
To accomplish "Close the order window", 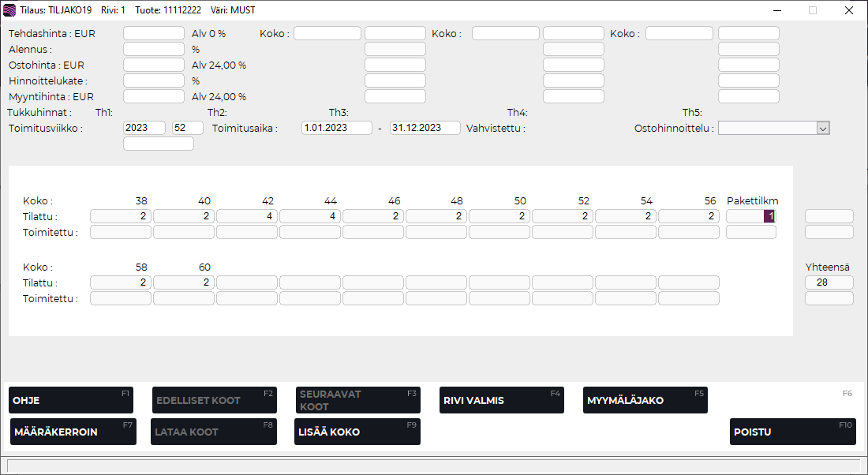I will coord(848,10).
